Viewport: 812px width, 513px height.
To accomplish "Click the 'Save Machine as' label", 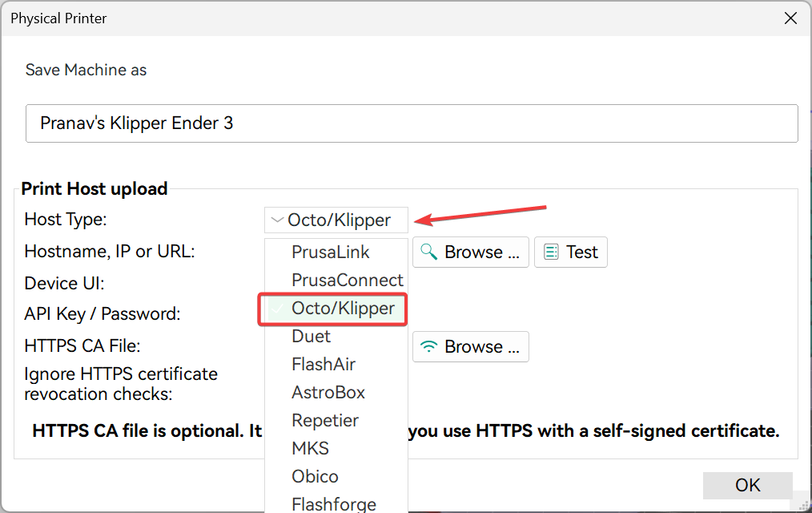I will (x=86, y=70).
